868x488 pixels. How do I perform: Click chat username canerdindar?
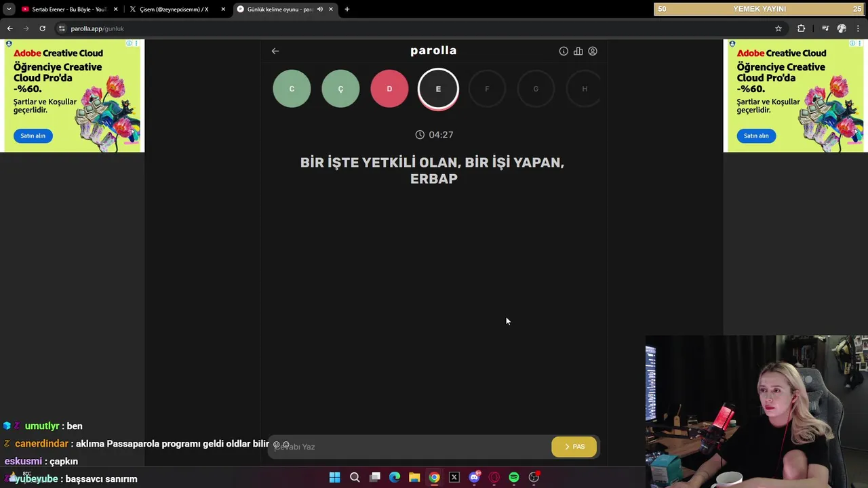pos(41,444)
